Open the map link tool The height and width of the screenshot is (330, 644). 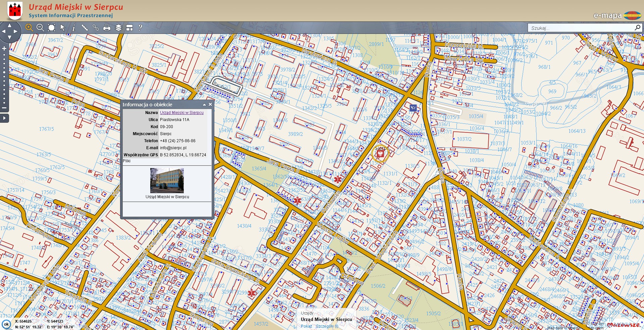pyautogui.click(x=96, y=28)
